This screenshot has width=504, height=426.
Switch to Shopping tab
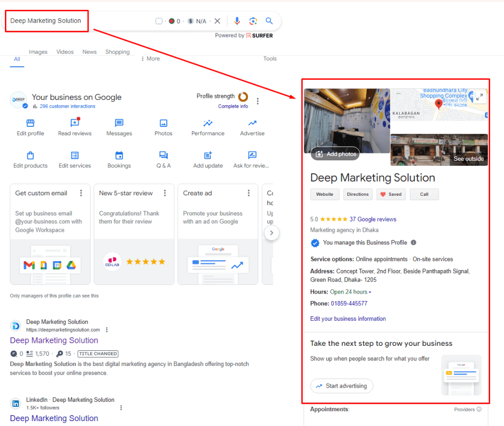coord(118,52)
